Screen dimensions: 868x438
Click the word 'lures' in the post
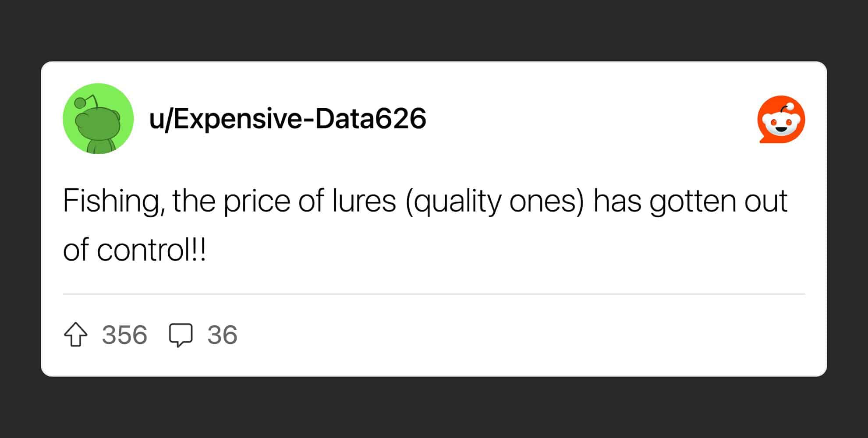tap(364, 201)
